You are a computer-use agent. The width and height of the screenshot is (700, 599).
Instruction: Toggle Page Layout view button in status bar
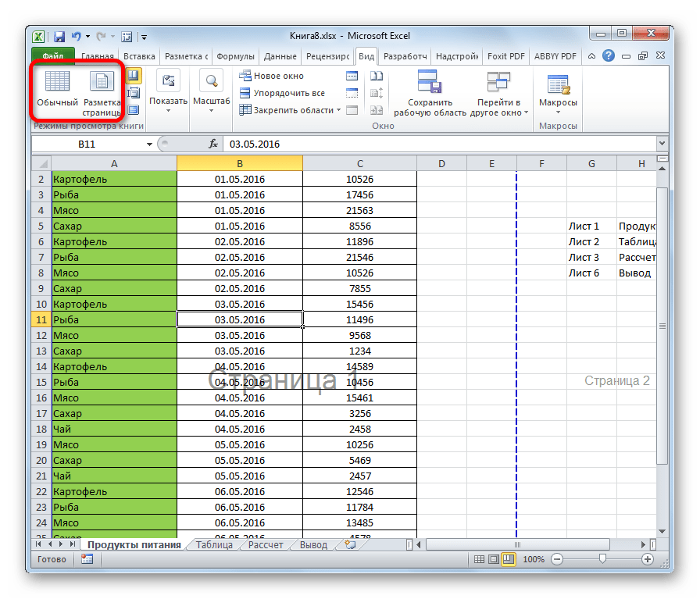pyautogui.click(x=493, y=559)
